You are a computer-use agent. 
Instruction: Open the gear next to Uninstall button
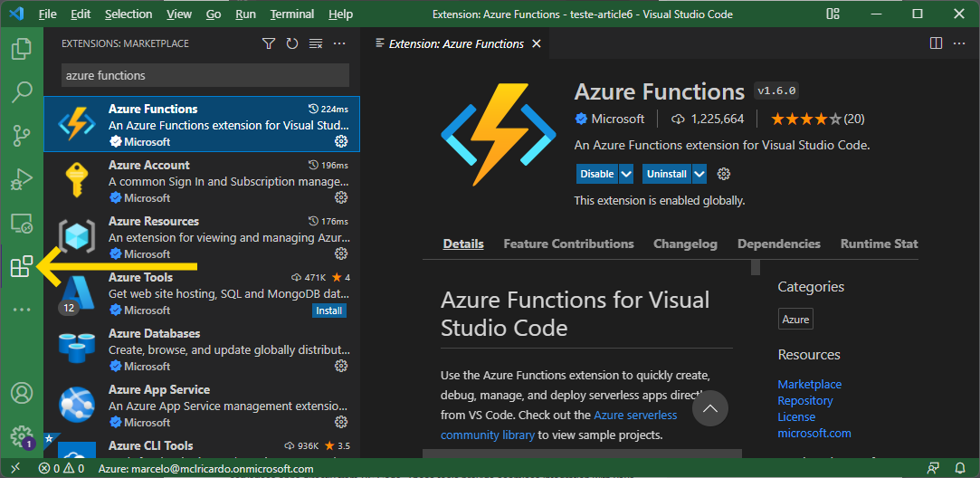click(724, 174)
